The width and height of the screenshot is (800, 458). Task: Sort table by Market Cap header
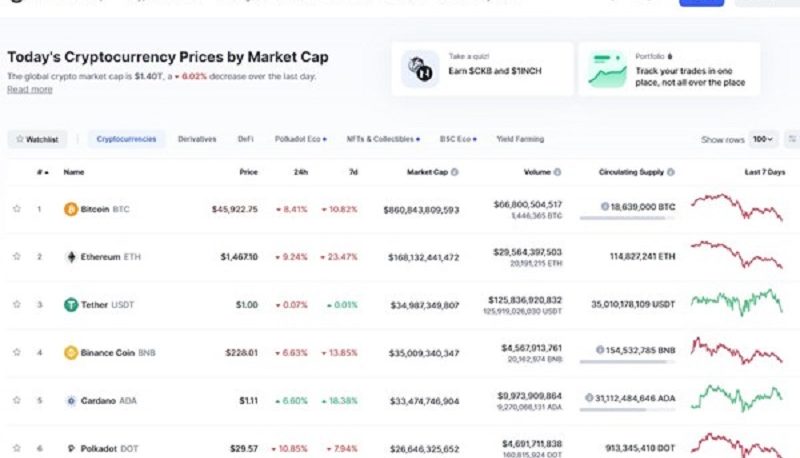(x=427, y=172)
